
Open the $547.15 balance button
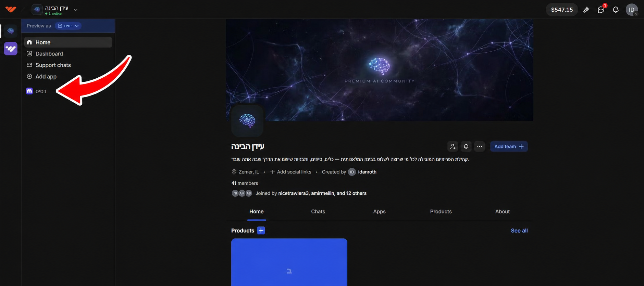[562, 10]
